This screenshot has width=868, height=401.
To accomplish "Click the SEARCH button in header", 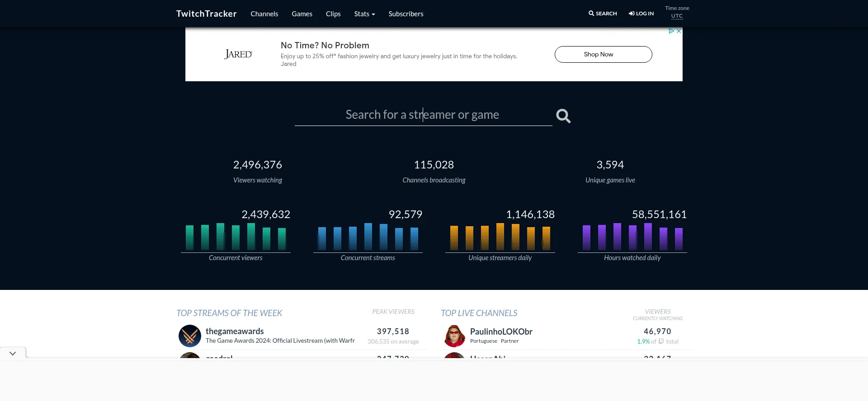I will tap(603, 14).
